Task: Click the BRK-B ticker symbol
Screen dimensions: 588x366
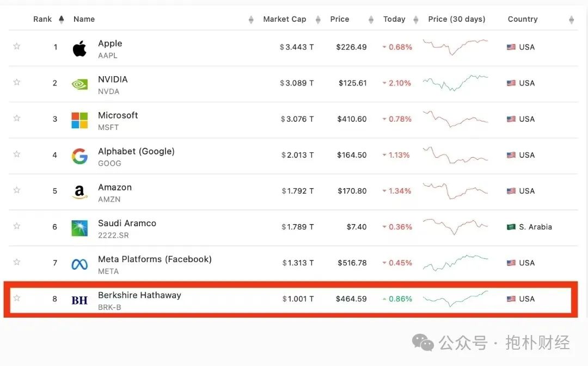Action: [x=109, y=307]
